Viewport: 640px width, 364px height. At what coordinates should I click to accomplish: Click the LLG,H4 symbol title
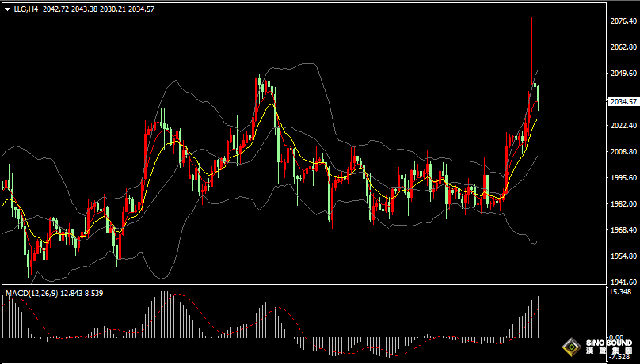(25, 9)
